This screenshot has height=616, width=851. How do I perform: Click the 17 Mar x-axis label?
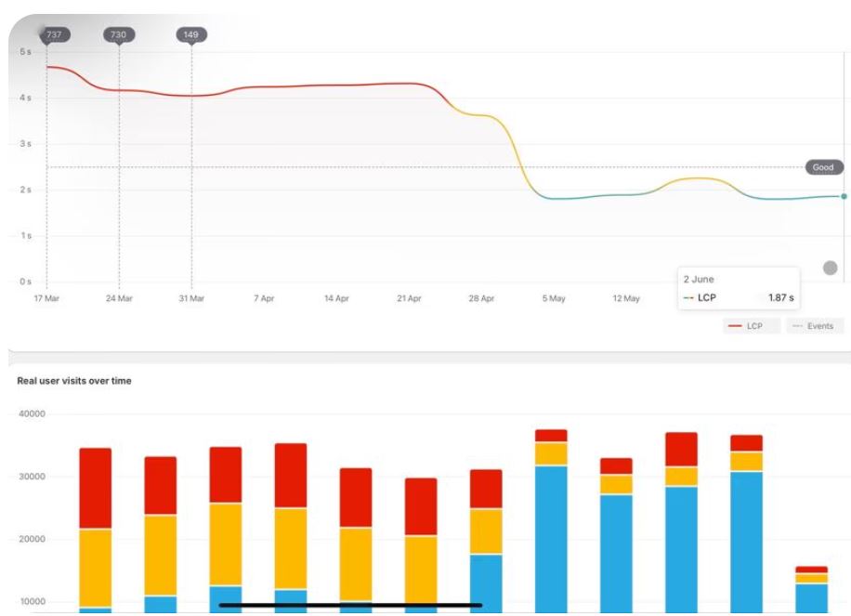[46, 299]
